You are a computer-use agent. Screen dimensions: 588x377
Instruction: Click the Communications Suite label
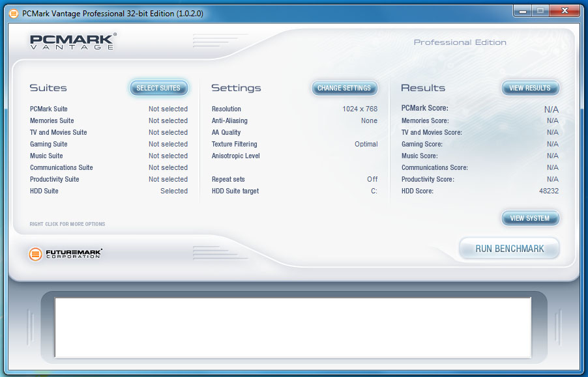pos(61,167)
